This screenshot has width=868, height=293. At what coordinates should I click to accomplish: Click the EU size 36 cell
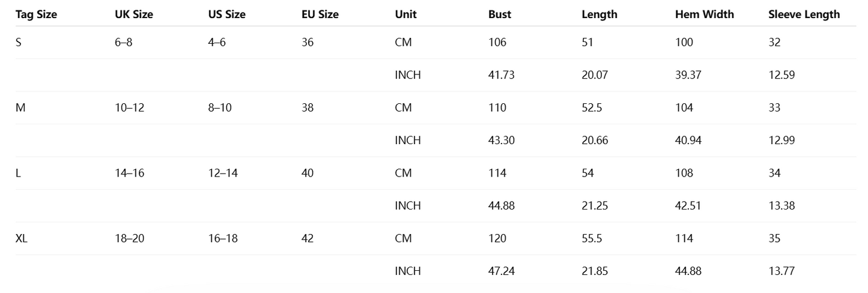[x=308, y=42]
